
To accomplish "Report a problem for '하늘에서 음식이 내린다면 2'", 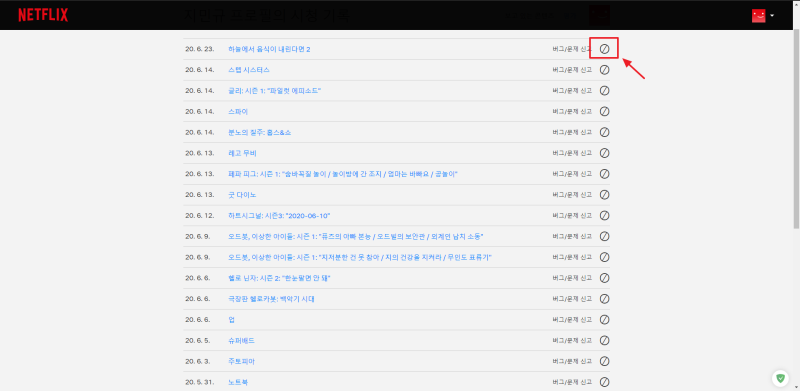I will [572, 49].
